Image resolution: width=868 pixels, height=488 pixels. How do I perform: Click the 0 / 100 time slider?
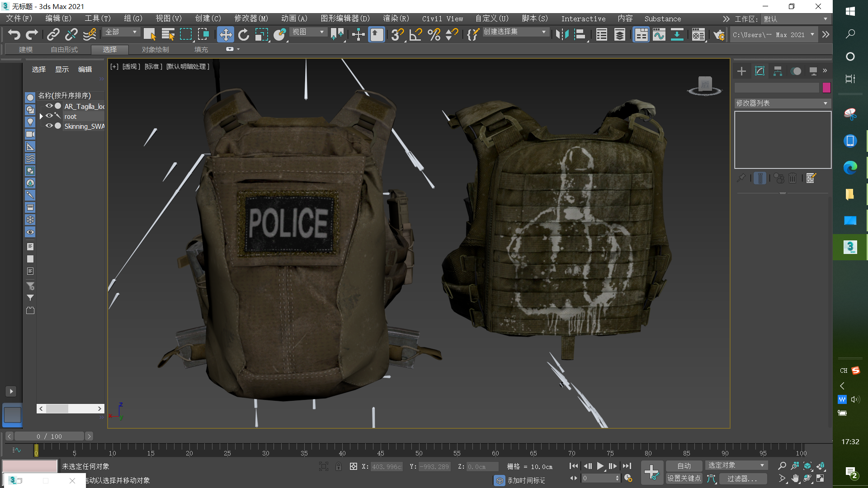(50, 436)
